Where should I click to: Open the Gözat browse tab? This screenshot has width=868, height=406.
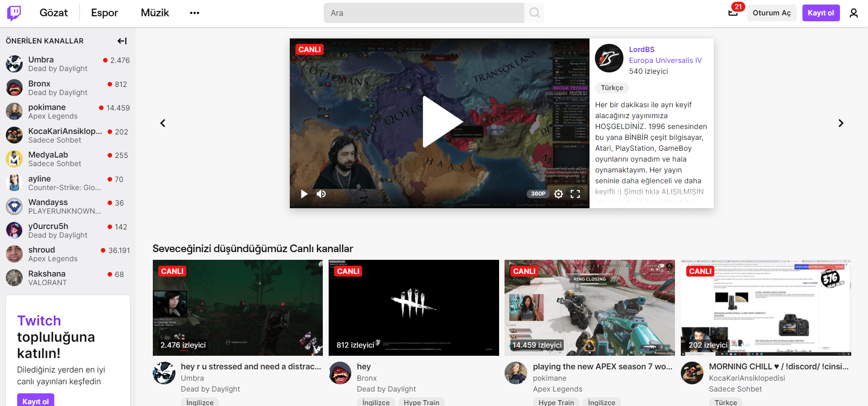[54, 13]
